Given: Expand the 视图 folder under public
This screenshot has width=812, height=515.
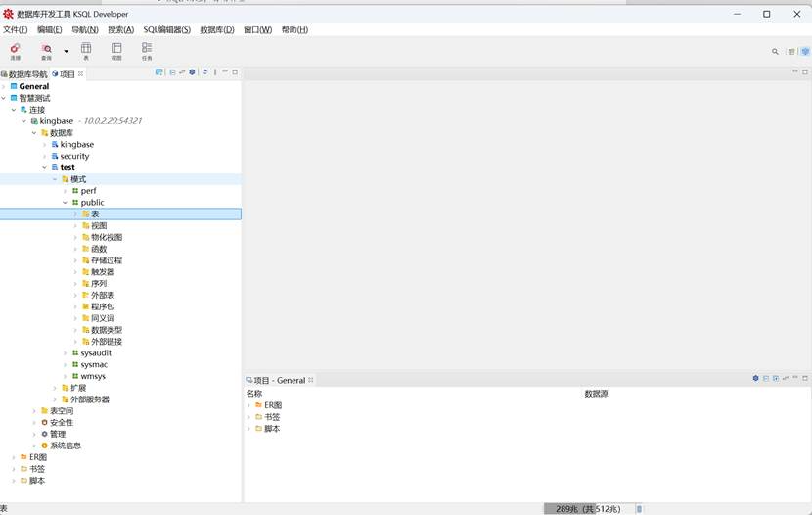Looking at the screenshot, I should (76, 226).
